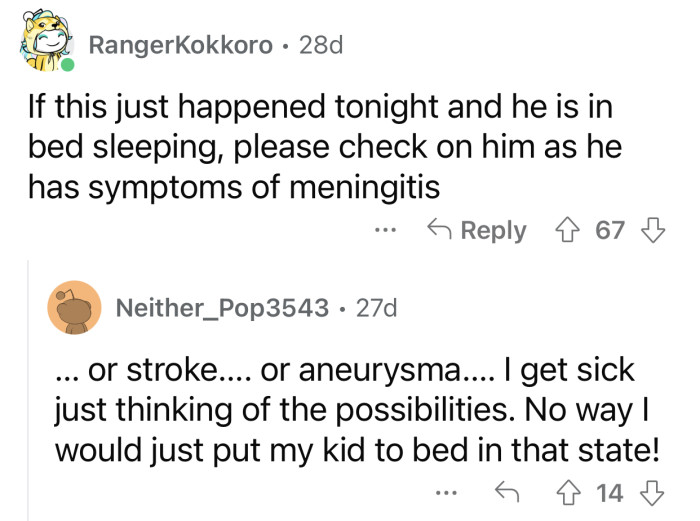
Task: Click the 14 vote count
Action: 610,493
